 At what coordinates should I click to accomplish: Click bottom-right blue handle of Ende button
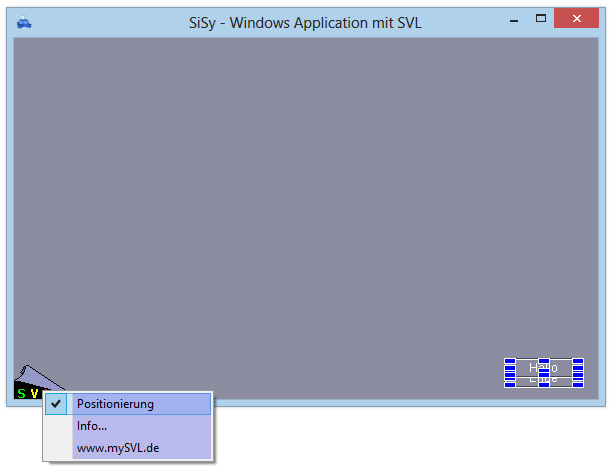[578, 385]
